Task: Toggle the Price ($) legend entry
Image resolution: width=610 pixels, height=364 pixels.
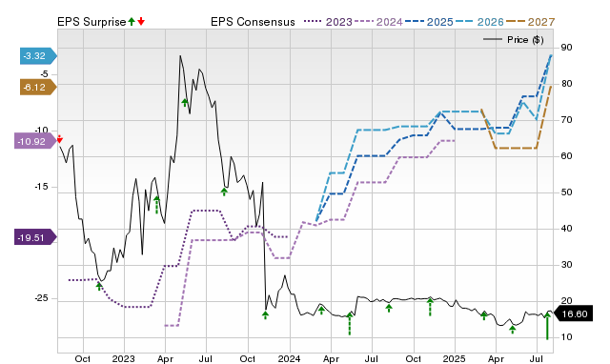Action: coord(514,40)
